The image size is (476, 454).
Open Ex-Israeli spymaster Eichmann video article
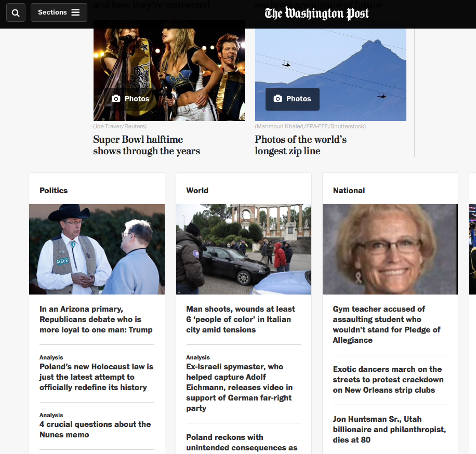(x=239, y=387)
